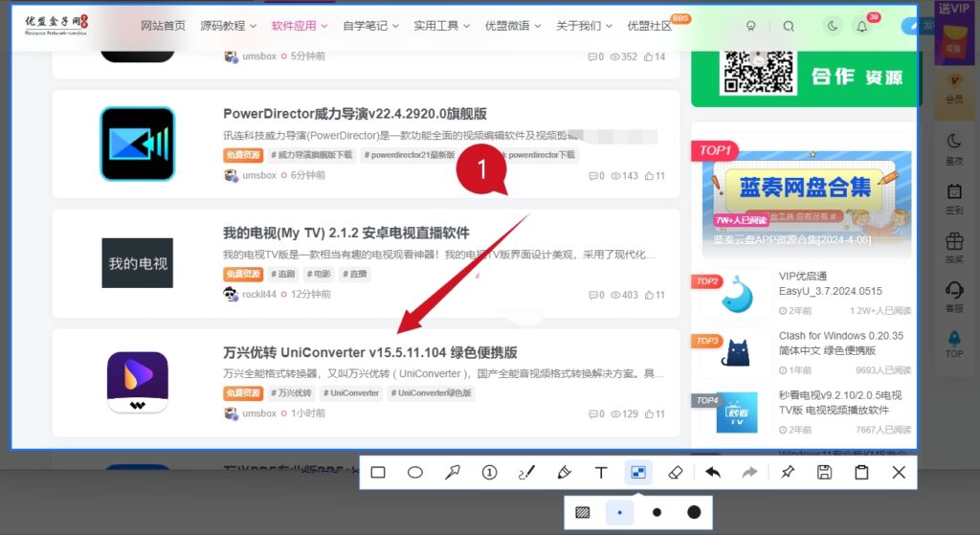This screenshot has height=535, width=980.
Task: Click the #直播 tag
Action: (x=355, y=274)
